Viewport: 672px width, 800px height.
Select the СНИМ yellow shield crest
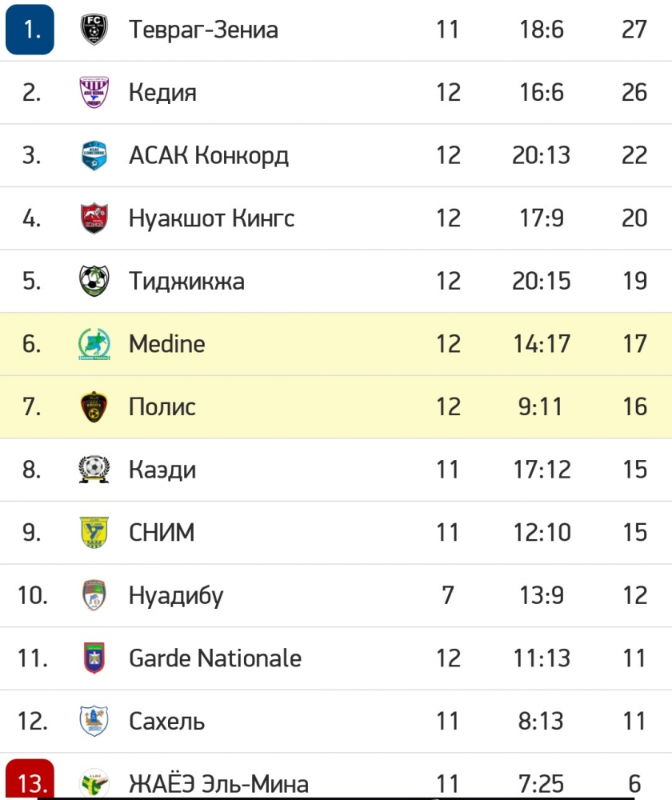tap(94, 532)
